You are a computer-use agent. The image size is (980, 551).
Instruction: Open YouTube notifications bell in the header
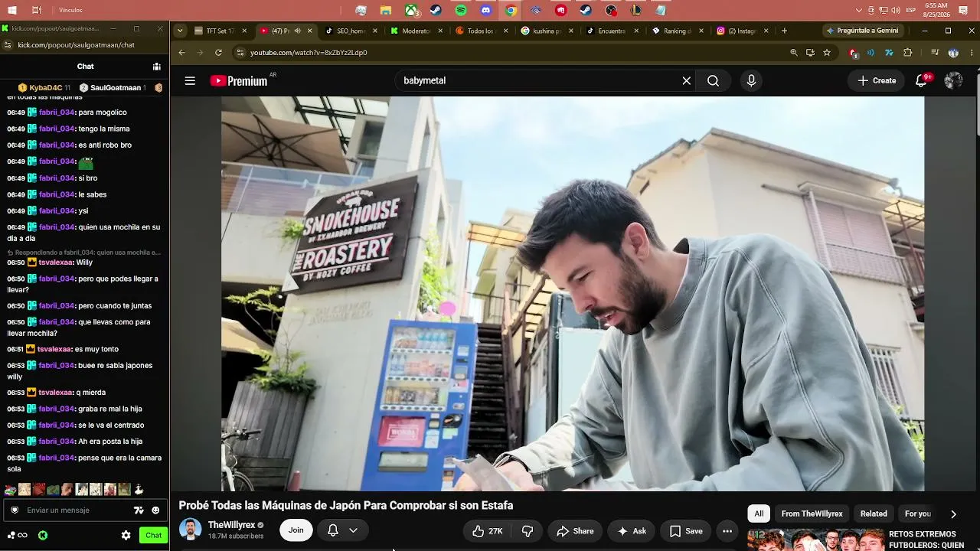pos(922,80)
